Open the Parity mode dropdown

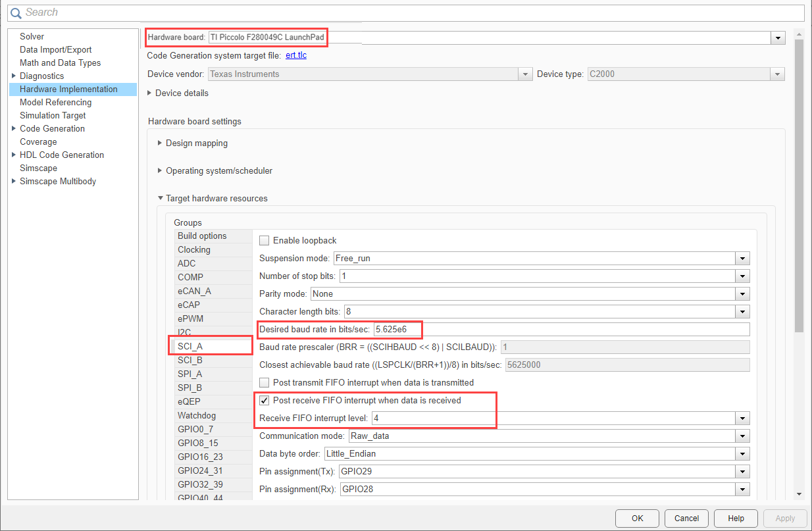click(743, 293)
